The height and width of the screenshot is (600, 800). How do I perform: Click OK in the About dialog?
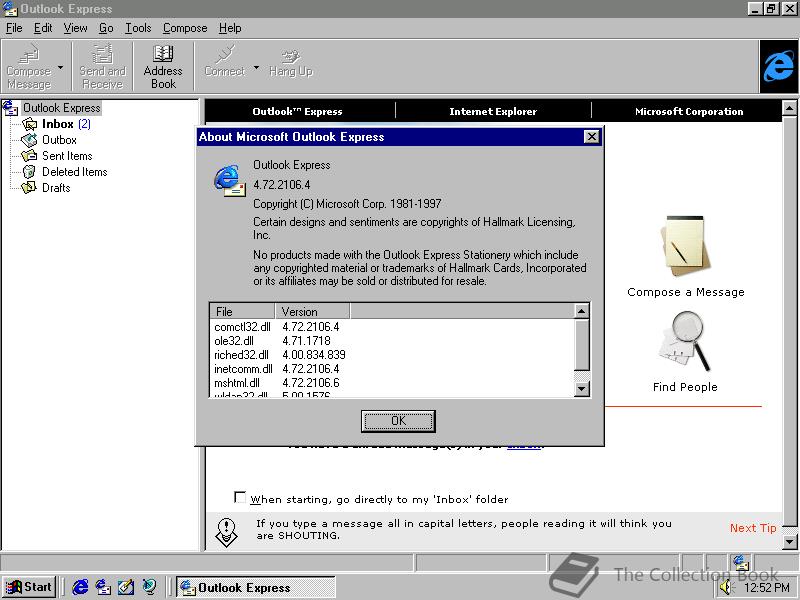click(x=398, y=421)
